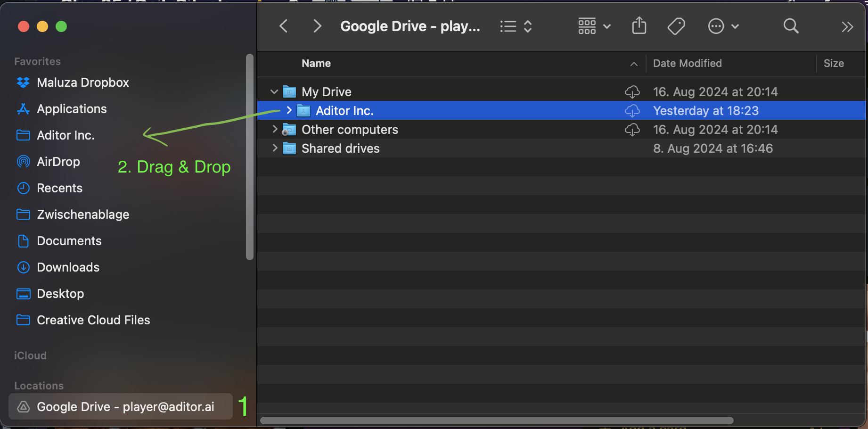Open the group-by grid dropdown

[x=594, y=26]
